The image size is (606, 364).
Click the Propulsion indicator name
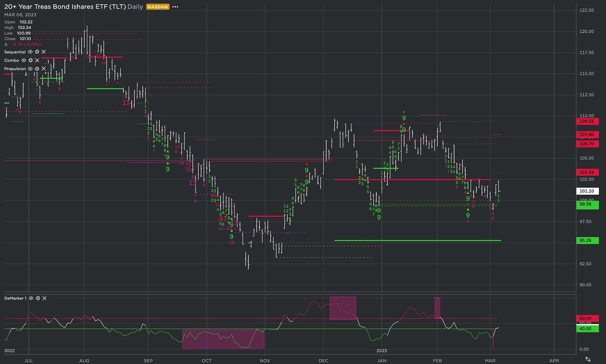point(15,69)
